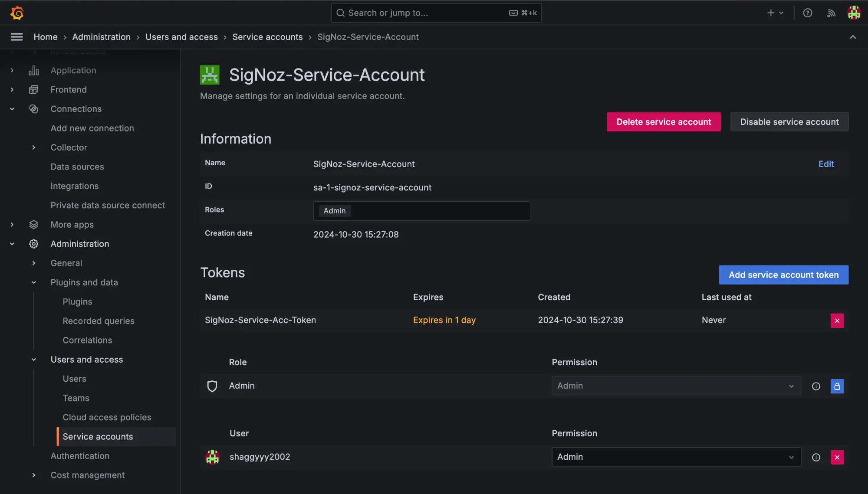Open Data sources menu item
The height and width of the screenshot is (494, 868).
tap(77, 167)
